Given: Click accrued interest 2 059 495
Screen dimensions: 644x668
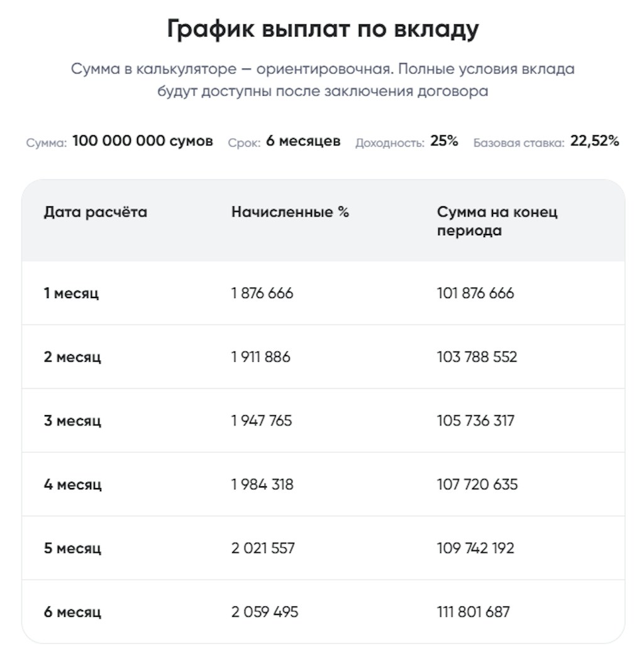Looking at the screenshot, I should (265, 612).
